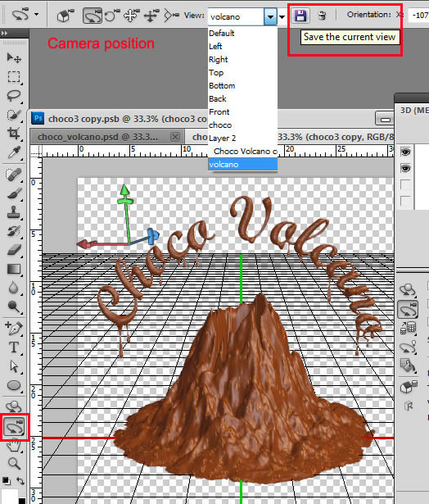Viewport: 429px width, 504px height.
Task: Show fourth 3D panel item visibility box
Action: (x=405, y=201)
